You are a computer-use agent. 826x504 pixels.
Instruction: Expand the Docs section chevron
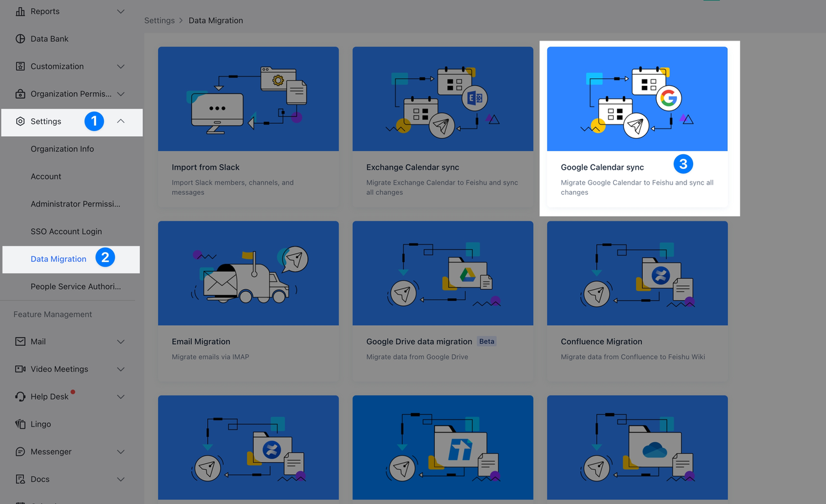coord(121,479)
